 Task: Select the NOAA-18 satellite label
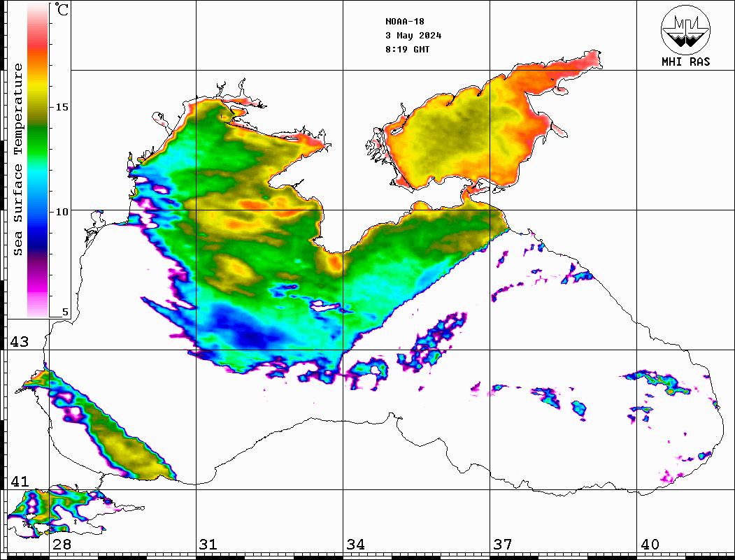404,22
